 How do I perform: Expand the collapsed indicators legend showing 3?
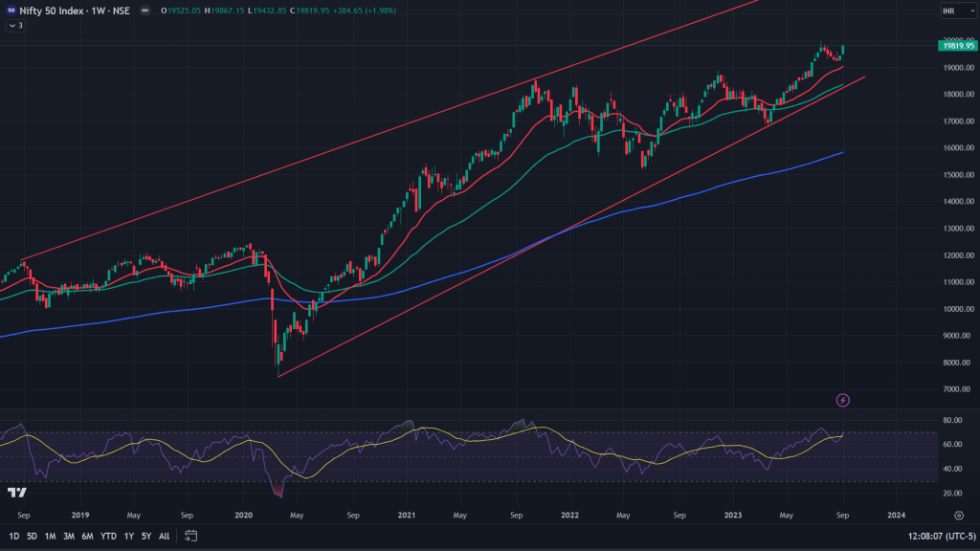(x=15, y=26)
